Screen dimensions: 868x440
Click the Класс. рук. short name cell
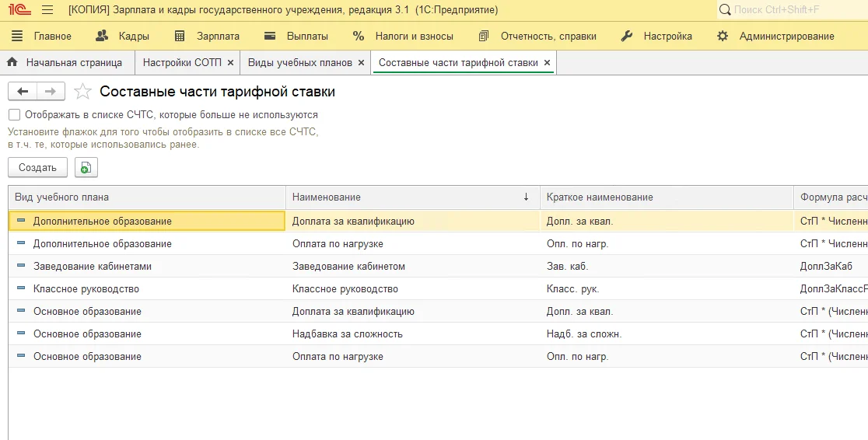point(667,289)
